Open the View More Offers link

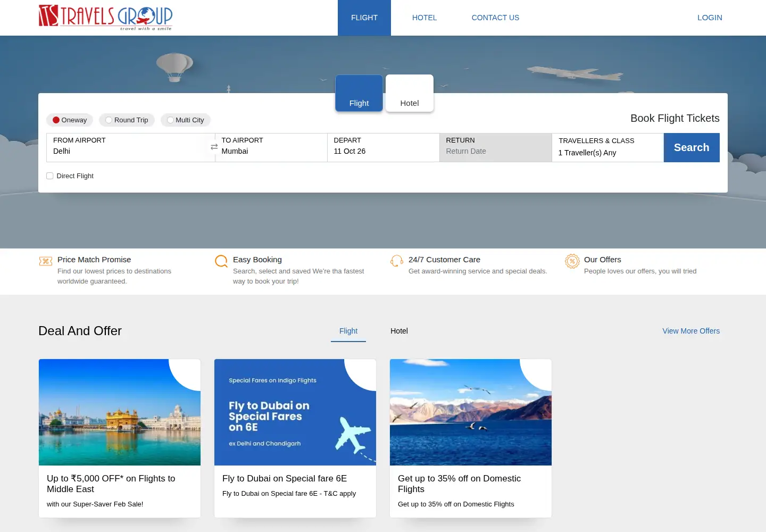pos(691,331)
